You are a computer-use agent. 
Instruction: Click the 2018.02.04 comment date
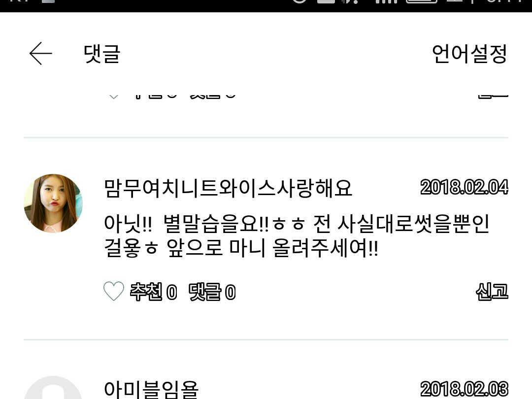coord(464,187)
